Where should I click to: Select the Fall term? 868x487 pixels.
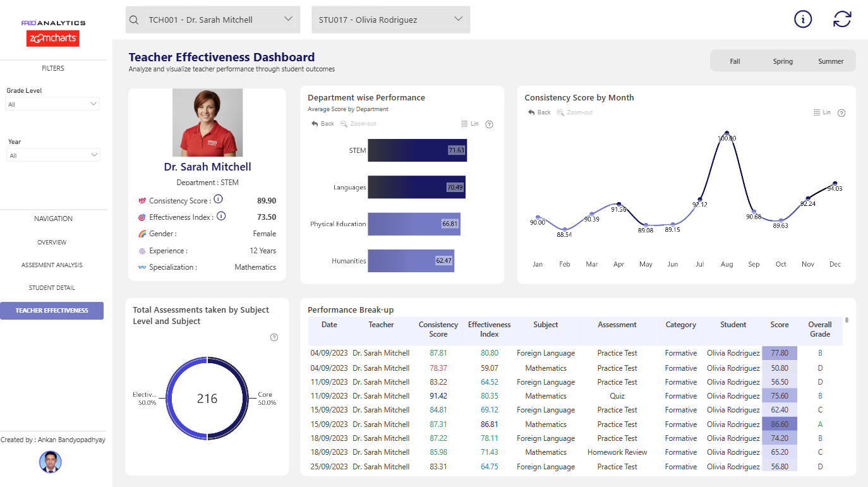point(735,61)
